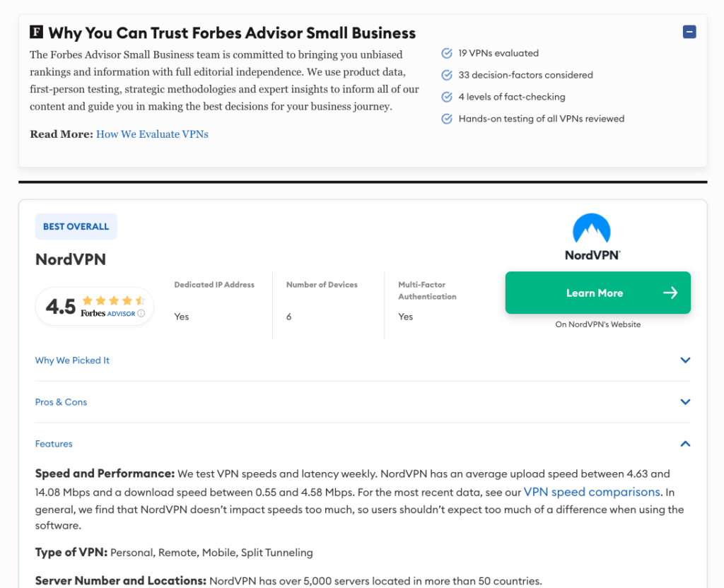Screen dimensions: 724x588
Task: Open the How We Evaluate VPNs link
Action: [x=152, y=134]
